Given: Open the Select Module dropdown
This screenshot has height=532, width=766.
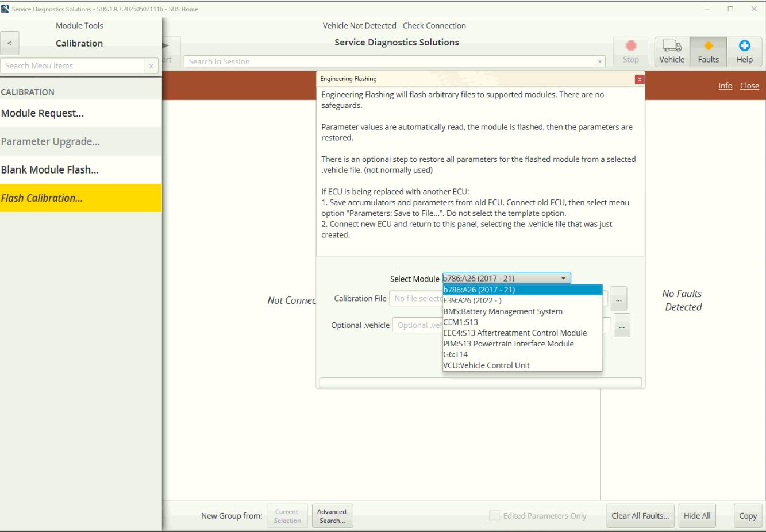Looking at the screenshot, I should [x=563, y=278].
